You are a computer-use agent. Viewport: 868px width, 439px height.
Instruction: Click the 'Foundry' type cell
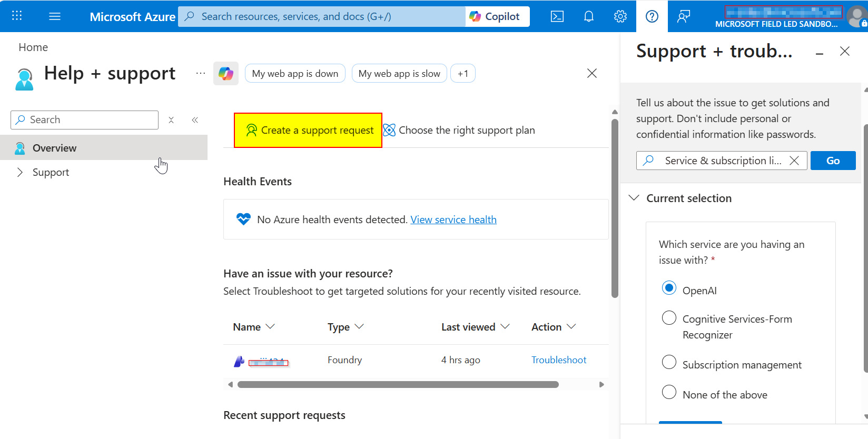[x=345, y=360]
